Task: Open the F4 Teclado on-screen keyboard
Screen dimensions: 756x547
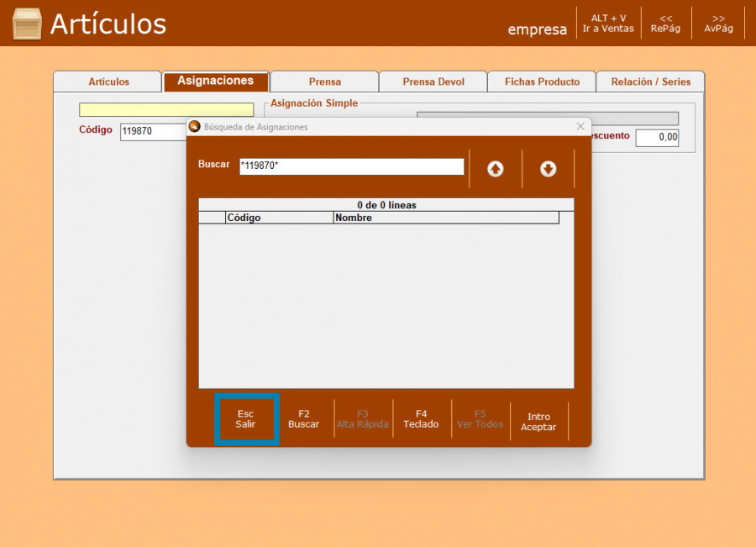Action: click(421, 419)
